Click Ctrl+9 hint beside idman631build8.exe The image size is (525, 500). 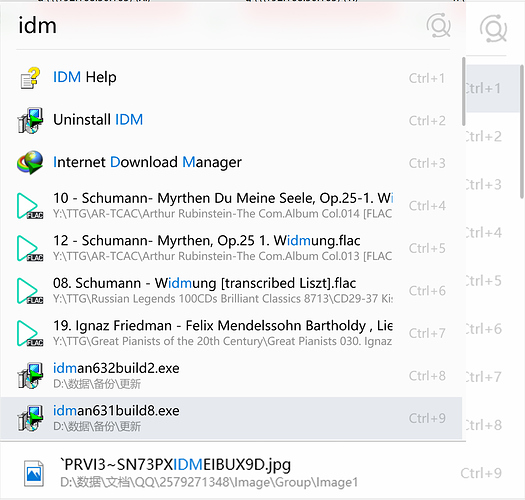[427, 419]
